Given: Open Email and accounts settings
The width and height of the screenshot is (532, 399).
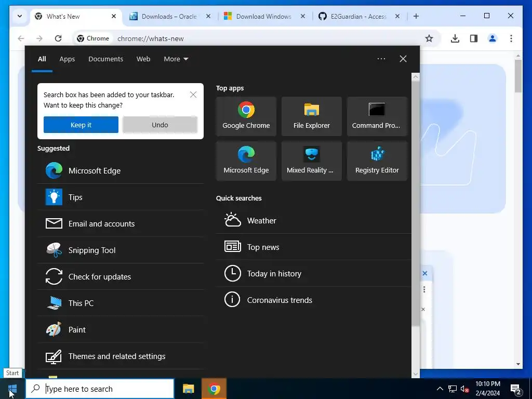Looking at the screenshot, I should point(121,223).
